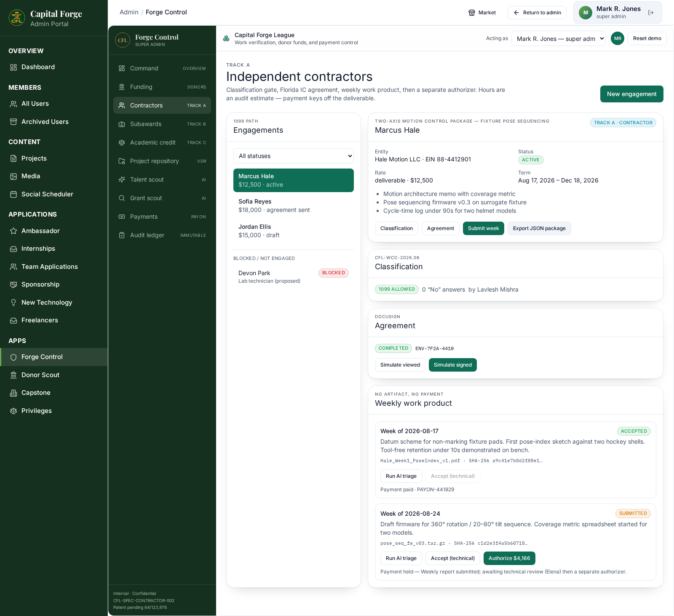
Task: Click the New Technology lightbulb icon
Action: 13,303
